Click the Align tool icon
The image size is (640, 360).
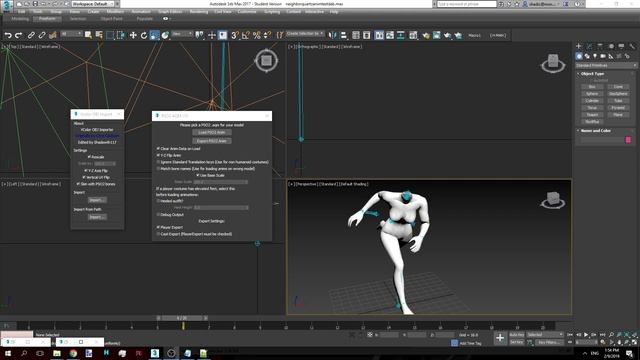pos(344,36)
